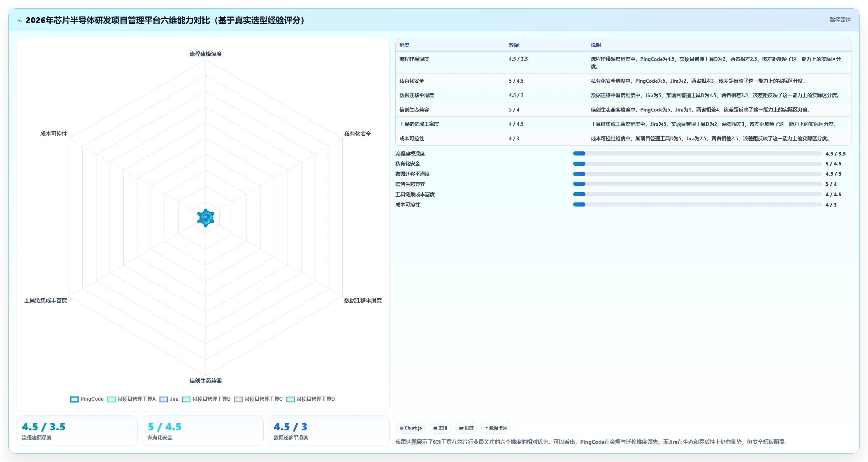Viewport: 868px width, 462px height.
Task: Toggle 某项目管理工具A legend swatch
Action: (111, 399)
